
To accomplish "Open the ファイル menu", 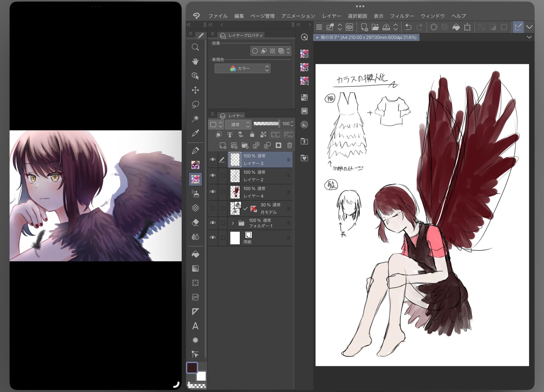I will tap(218, 16).
